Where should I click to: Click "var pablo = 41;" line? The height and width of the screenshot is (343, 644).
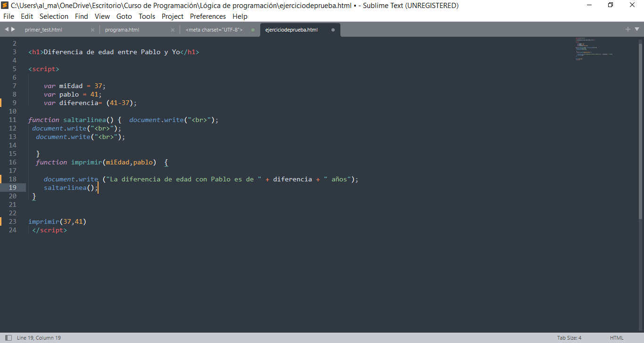click(x=73, y=94)
